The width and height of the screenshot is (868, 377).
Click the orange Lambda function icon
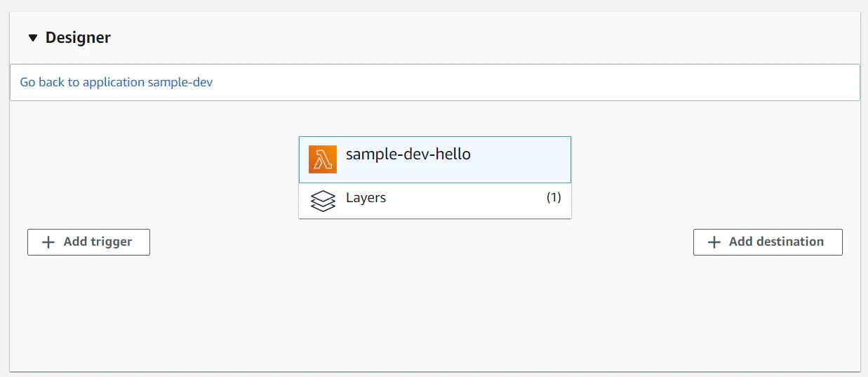(x=323, y=159)
